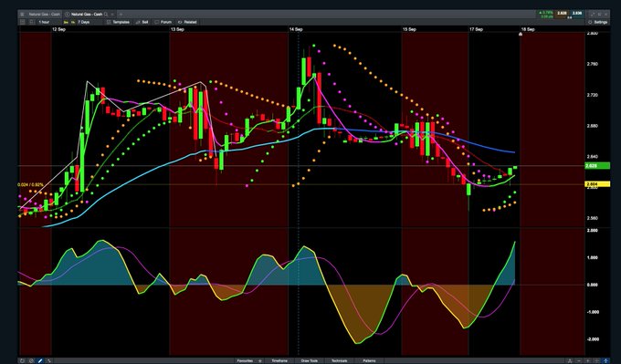621x364 pixels.
Task: Open the hamburger menu beside the tabs
Action: 22,14
